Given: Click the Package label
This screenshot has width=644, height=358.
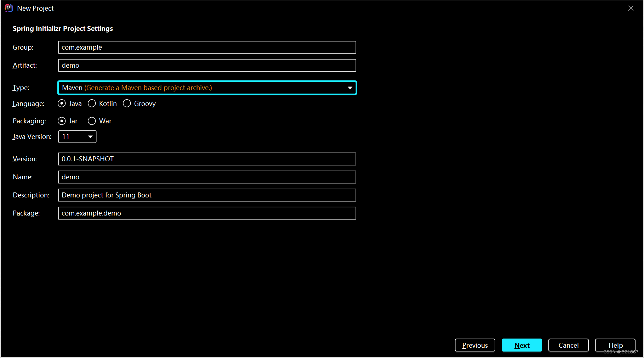Looking at the screenshot, I should [x=26, y=213].
